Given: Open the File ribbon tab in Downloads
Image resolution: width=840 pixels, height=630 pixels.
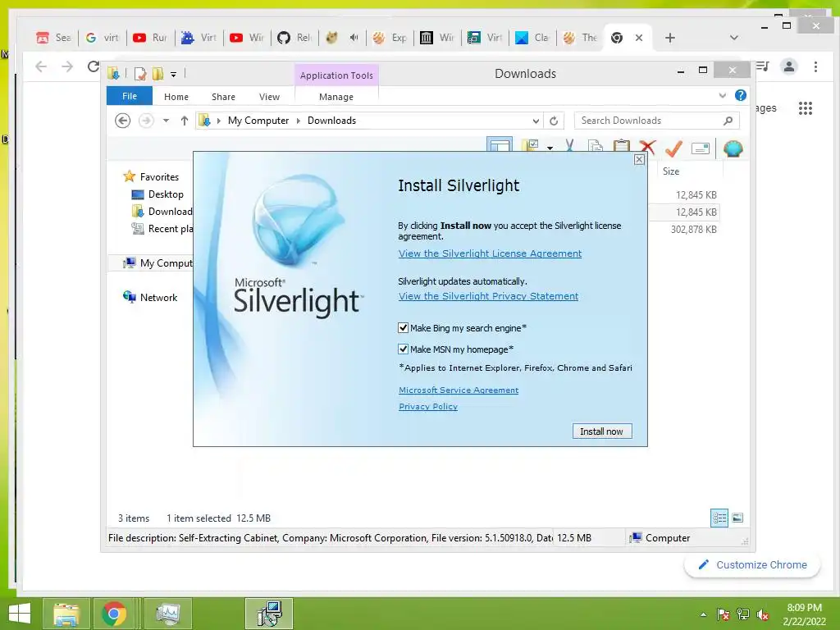Looking at the screenshot, I should click(130, 96).
